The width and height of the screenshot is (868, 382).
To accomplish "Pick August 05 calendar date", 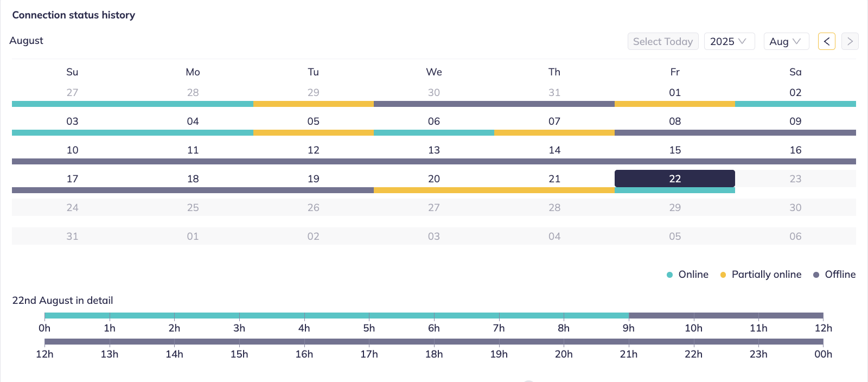I will pos(313,121).
